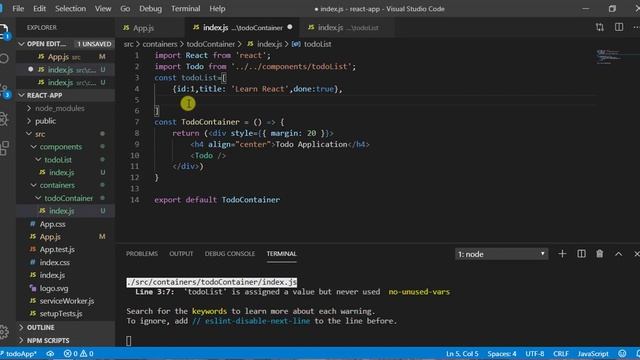Click the unsaved dot on todoContainer tab
The width and height of the screenshot is (640, 360).
click(x=290, y=27)
